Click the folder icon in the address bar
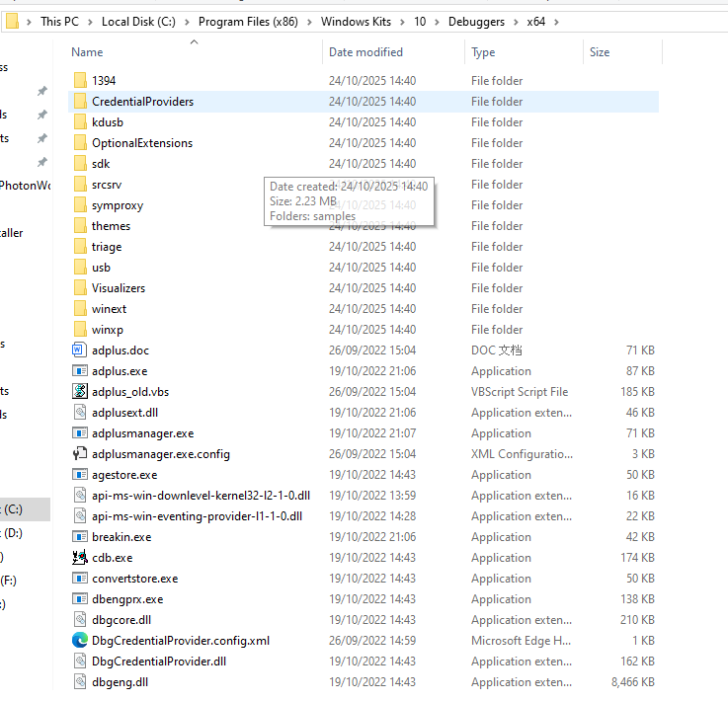 pyautogui.click(x=12, y=22)
